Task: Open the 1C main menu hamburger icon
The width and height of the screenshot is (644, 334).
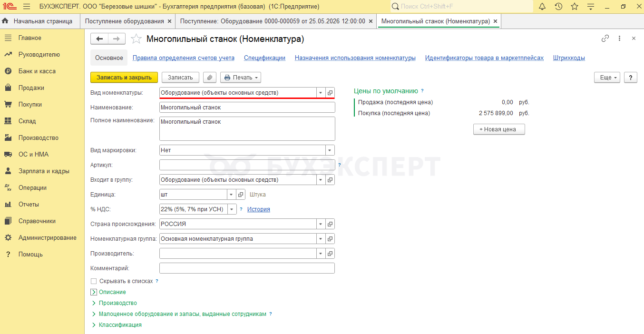Action: [26, 7]
